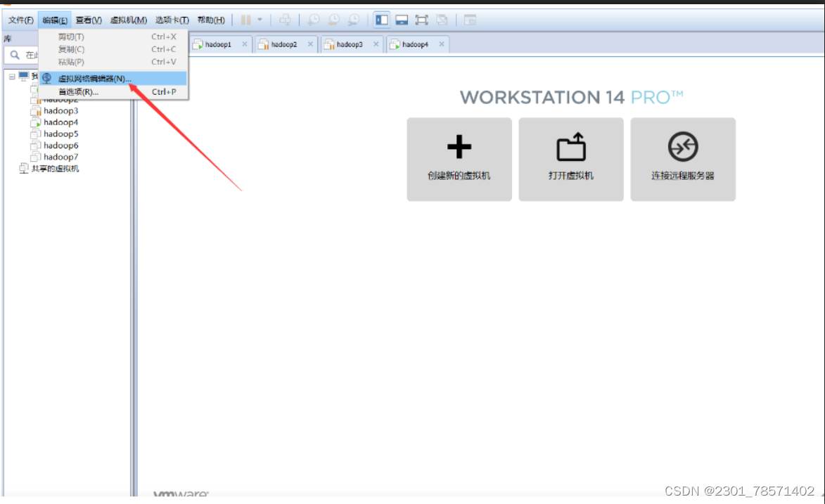Choose 剪切(T) from the Edit menu
825x504 pixels.
(113, 37)
